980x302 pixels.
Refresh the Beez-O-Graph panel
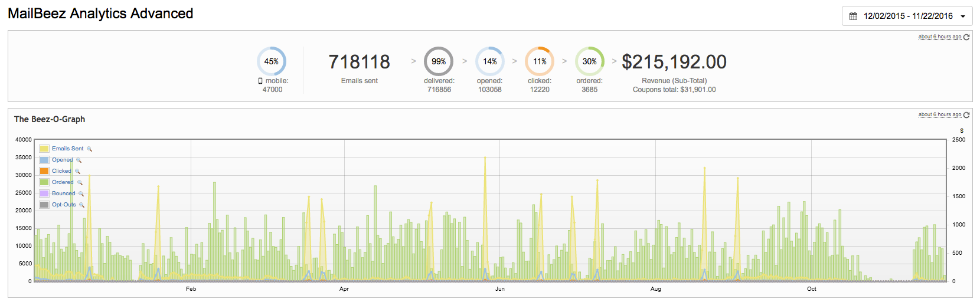tap(966, 115)
